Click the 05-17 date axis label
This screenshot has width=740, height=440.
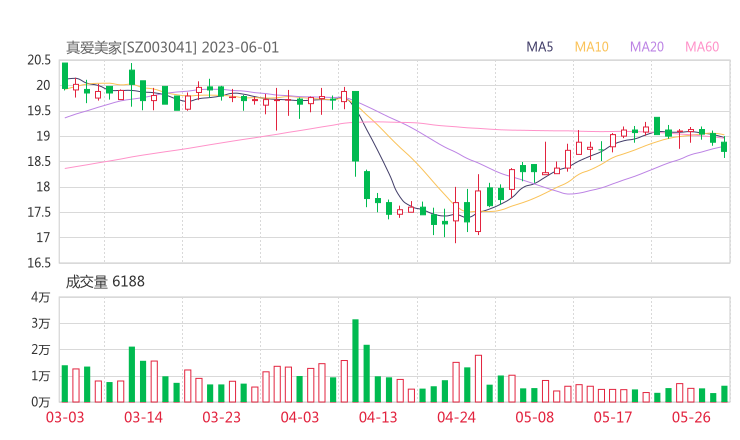[613, 417]
